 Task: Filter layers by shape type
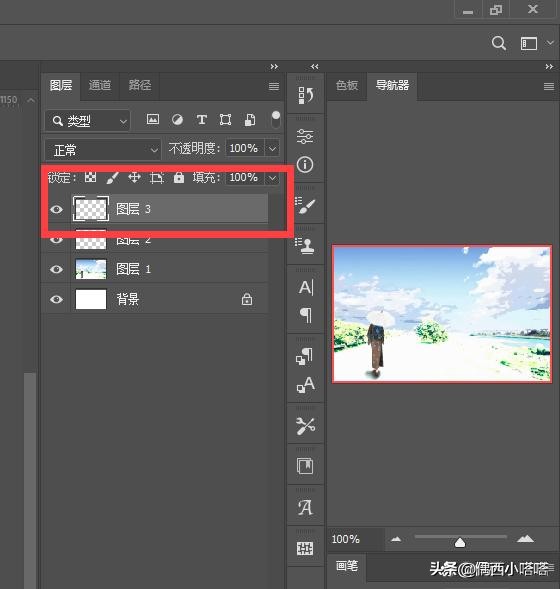[x=225, y=119]
